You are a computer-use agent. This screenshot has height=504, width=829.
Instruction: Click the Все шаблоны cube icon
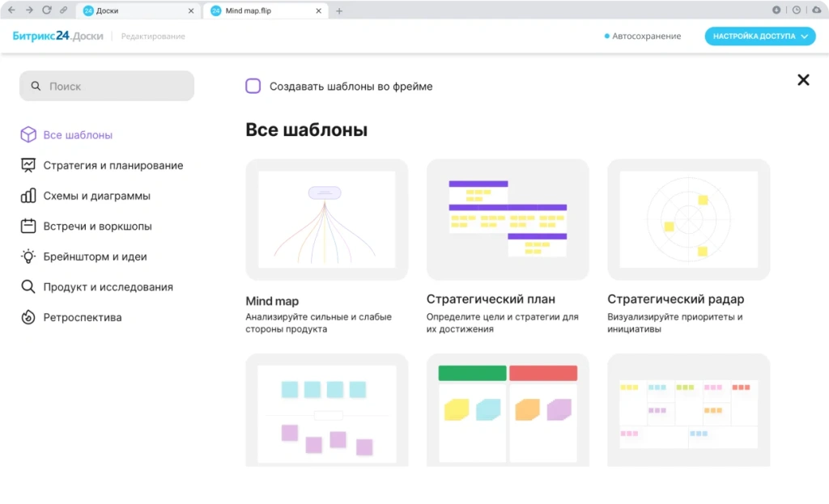[x=28, y=135]
